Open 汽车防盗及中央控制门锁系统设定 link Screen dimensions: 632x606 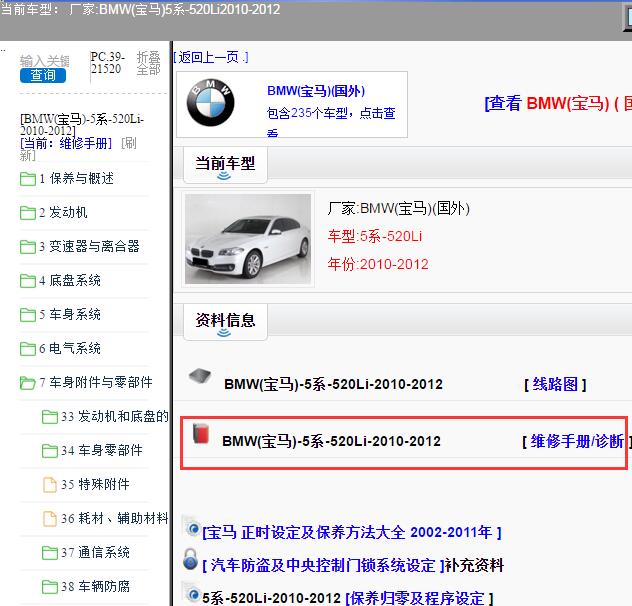pos(323,565)
